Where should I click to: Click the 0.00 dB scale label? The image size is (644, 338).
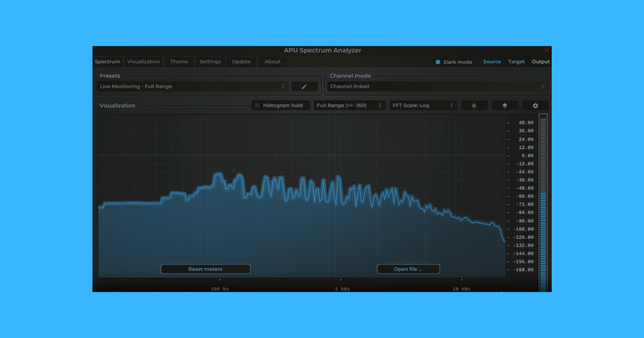(527, 156)
